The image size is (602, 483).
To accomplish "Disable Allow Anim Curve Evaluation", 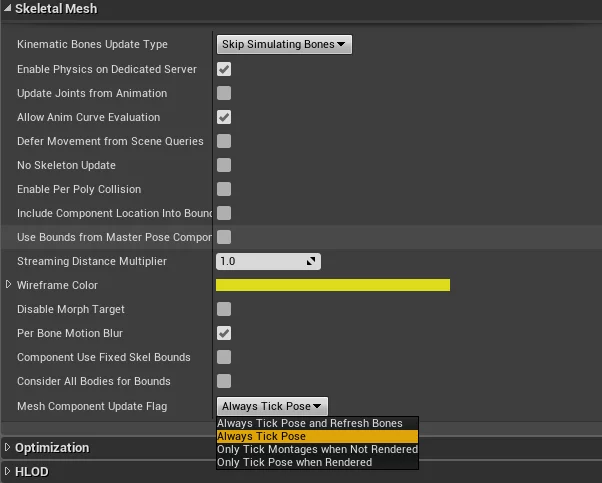I will pos(225,117).
